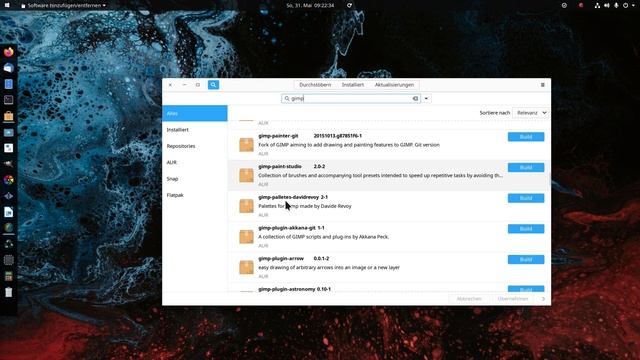Viewport: 640px width, 360px height.
Task: Click Build for gimp-plugin-arrow
Action: (x=526, y=260)
